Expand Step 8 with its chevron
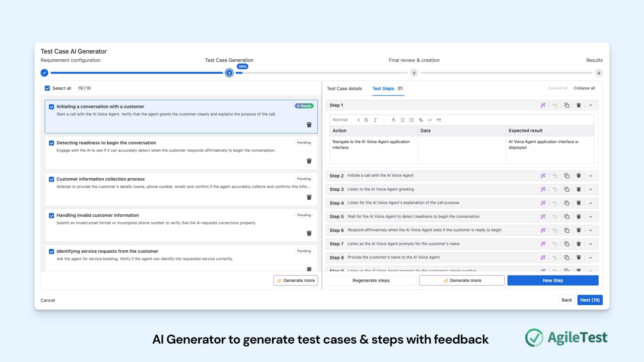This screenshot has width=644, height=362. point(591,257)
